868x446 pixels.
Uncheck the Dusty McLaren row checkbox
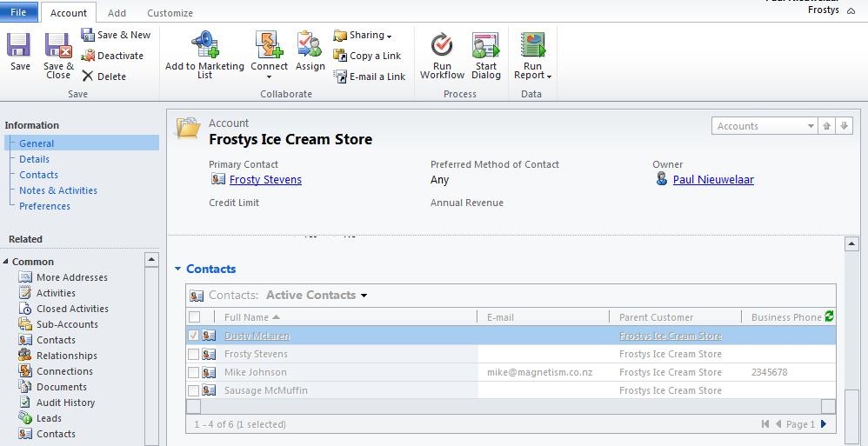tap(194, 336)
